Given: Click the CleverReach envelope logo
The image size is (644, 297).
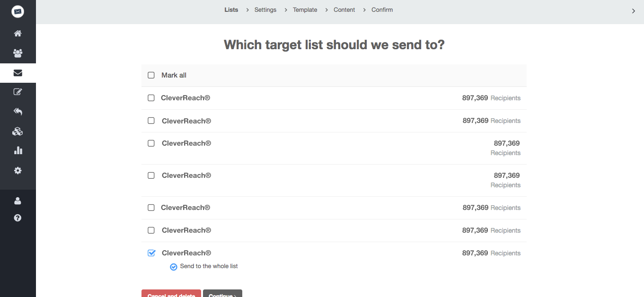Looking at the screenshot, I should click(18, 11).
